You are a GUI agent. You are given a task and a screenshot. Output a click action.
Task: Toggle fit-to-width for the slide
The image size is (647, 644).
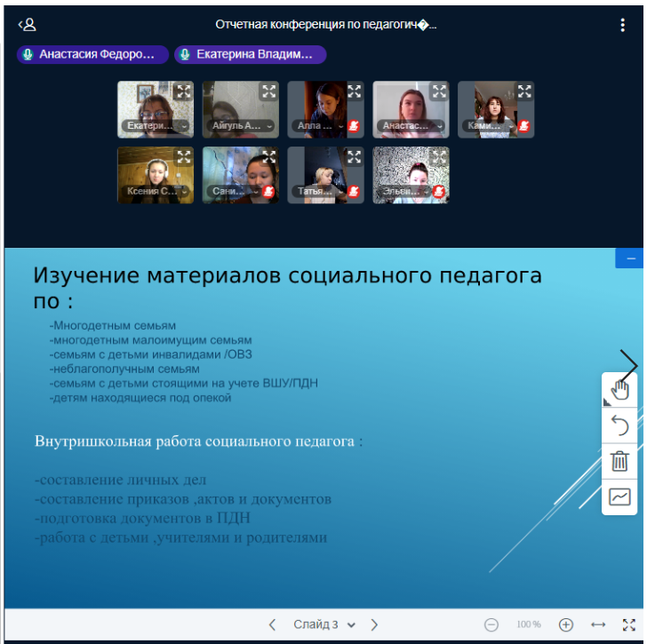coord(598,624)
